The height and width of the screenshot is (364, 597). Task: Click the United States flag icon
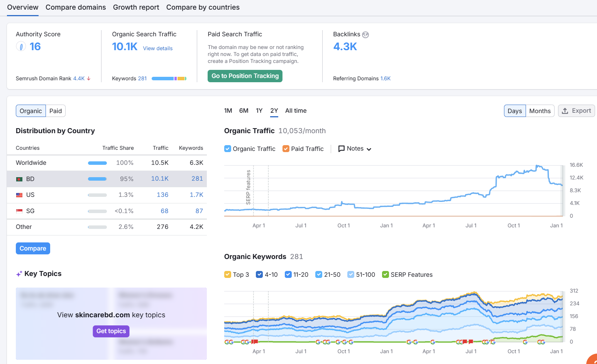pyautogui.click(x=19, y=195)
